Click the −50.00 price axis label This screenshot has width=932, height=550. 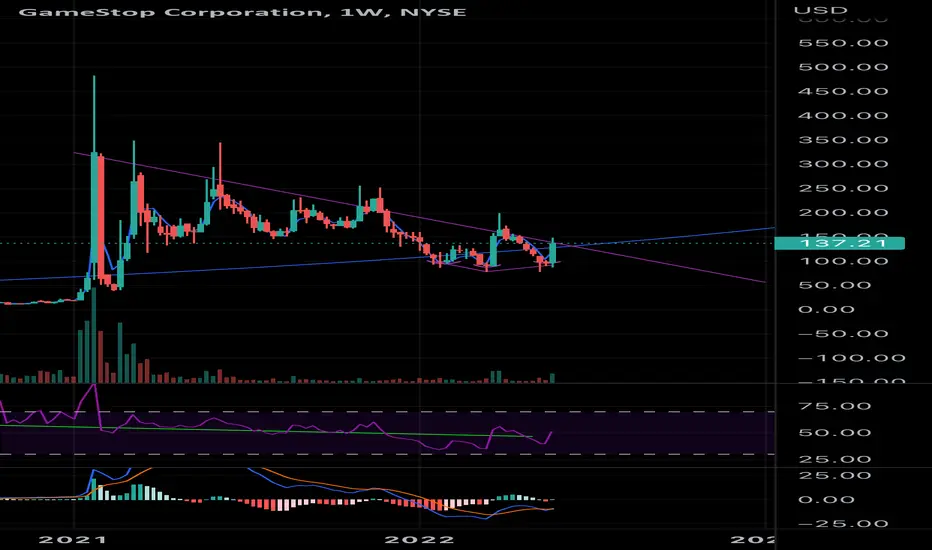tap(835, 334)
